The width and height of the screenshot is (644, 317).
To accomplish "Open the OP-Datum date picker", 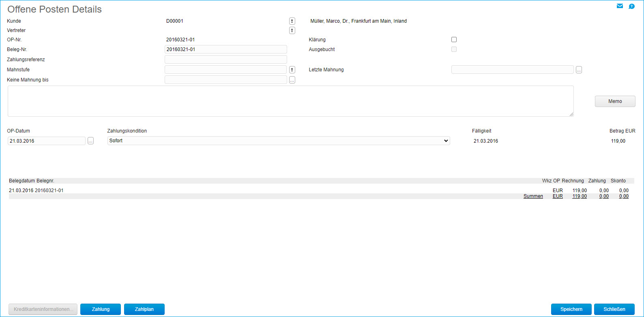I will pyautogui.click(x=90, y=141).
